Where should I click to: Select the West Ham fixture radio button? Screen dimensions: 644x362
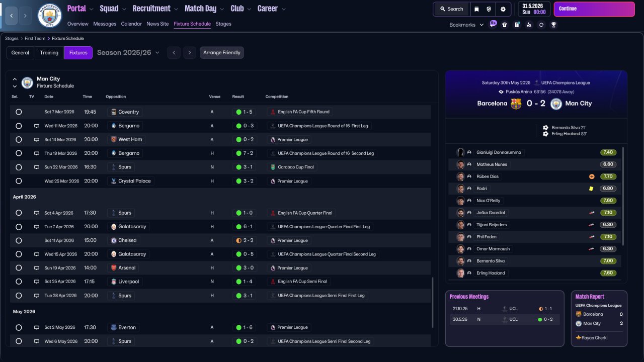click(19, 139)
